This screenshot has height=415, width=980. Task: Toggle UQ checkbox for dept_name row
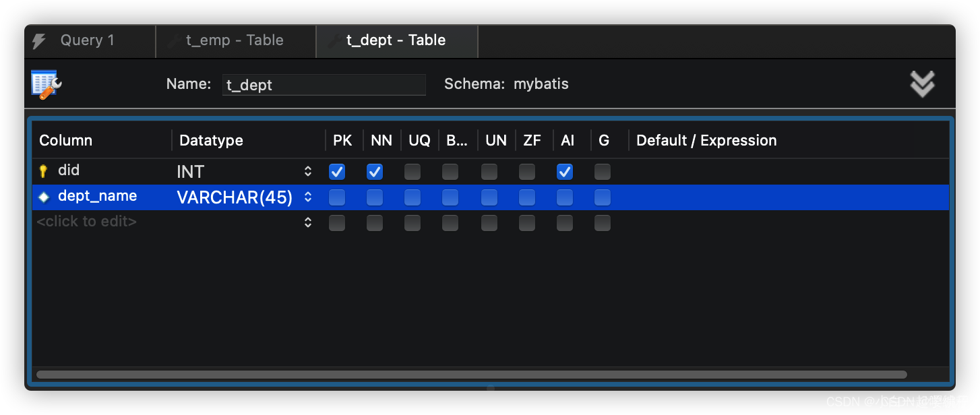tap(412, 197)
